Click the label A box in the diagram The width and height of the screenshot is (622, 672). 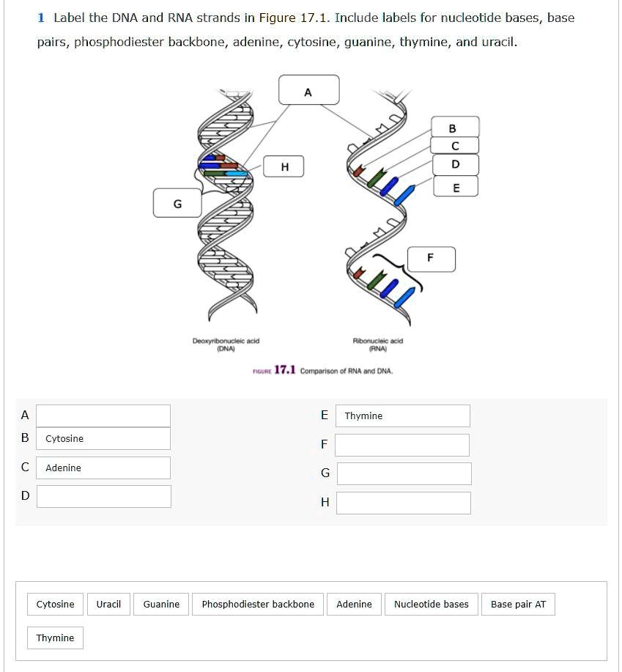point(308,89)
